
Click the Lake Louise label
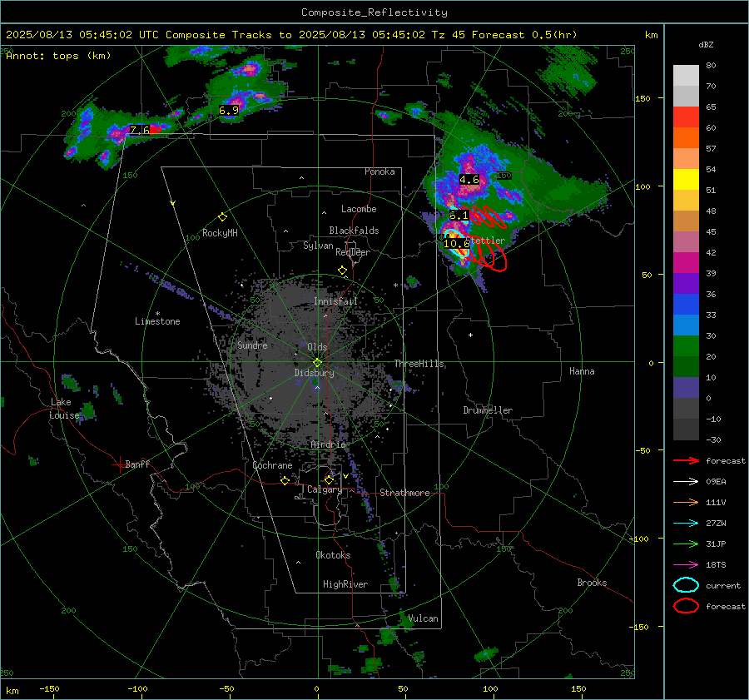[65, 409]
